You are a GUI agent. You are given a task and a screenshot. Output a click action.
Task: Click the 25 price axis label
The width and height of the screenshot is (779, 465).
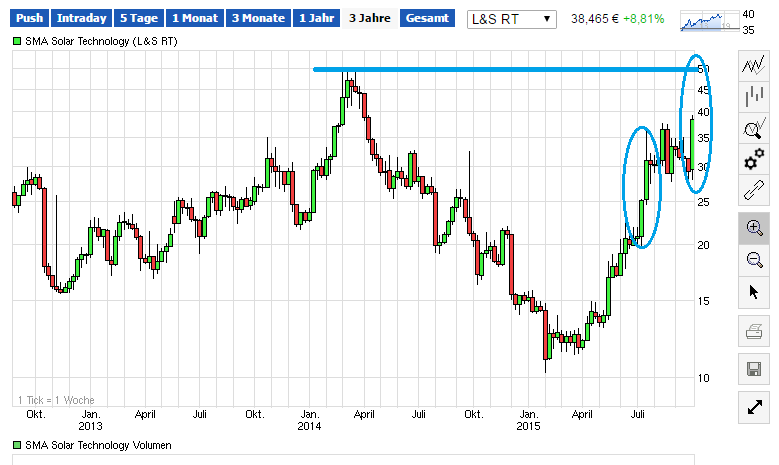703,202
